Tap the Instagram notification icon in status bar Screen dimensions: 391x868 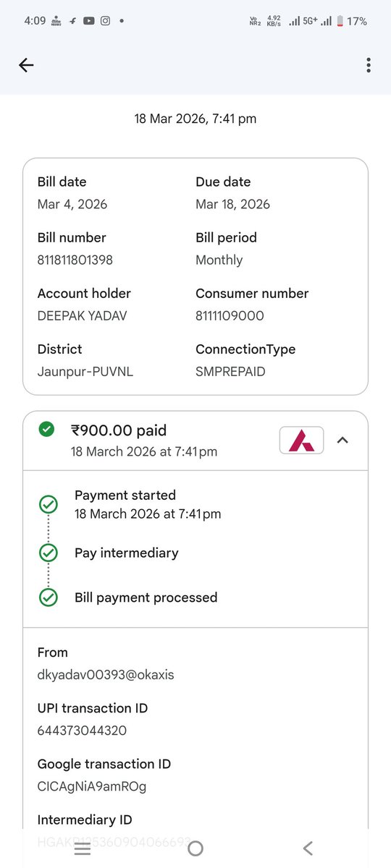[105, 21]
